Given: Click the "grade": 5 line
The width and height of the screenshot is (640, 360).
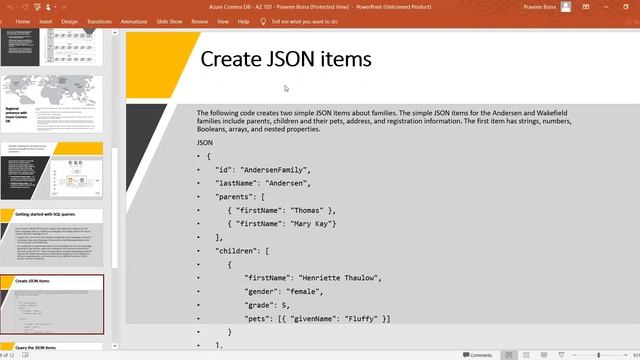Looking at the screenshot, I should [x=267, y=305].
